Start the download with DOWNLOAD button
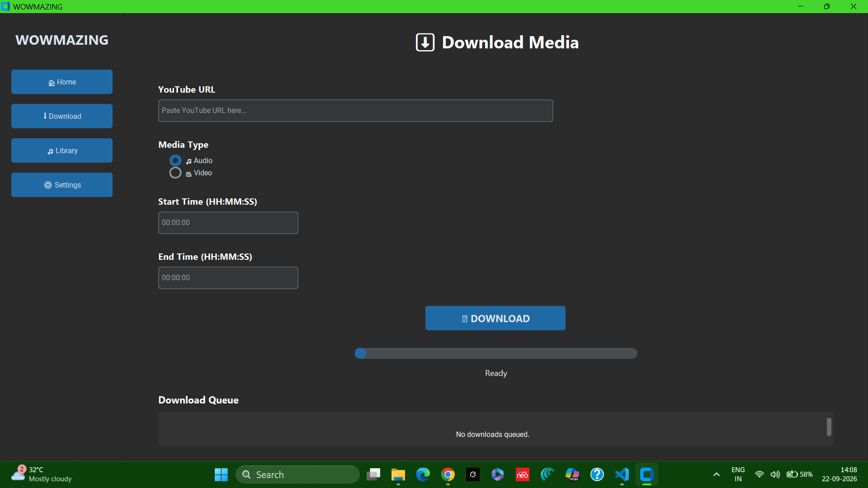Image resolution: width=868 pixels, height=488 pixels. point(495,318)
